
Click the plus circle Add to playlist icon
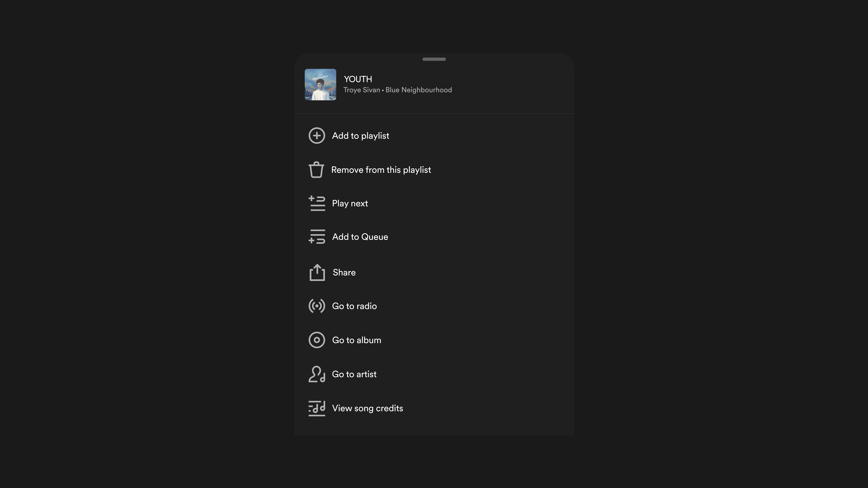pos(316,136)
